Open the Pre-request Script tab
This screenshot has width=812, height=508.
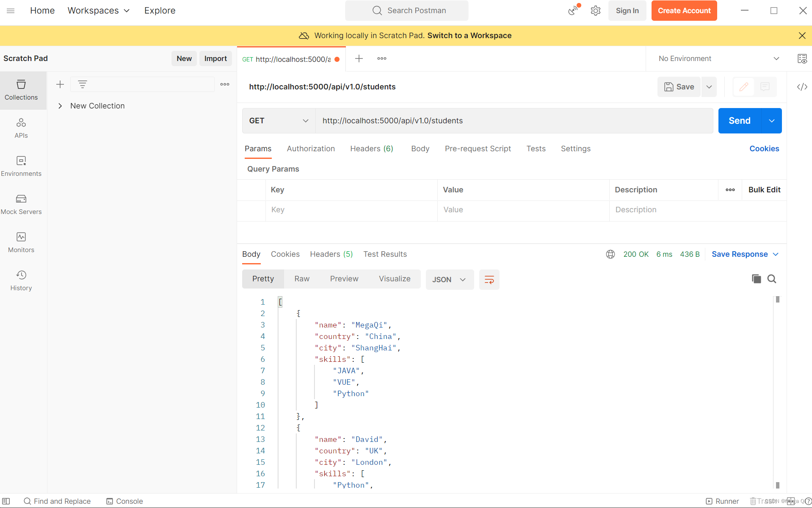tap(478, 149)
